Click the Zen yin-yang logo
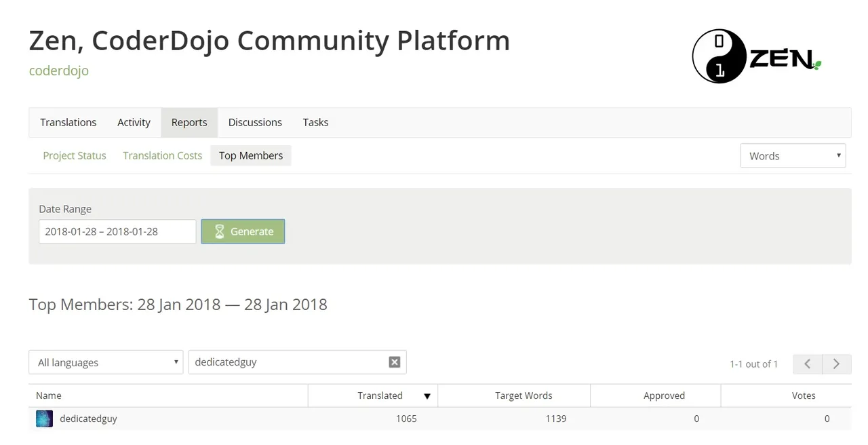 click(x=718, y=56)
